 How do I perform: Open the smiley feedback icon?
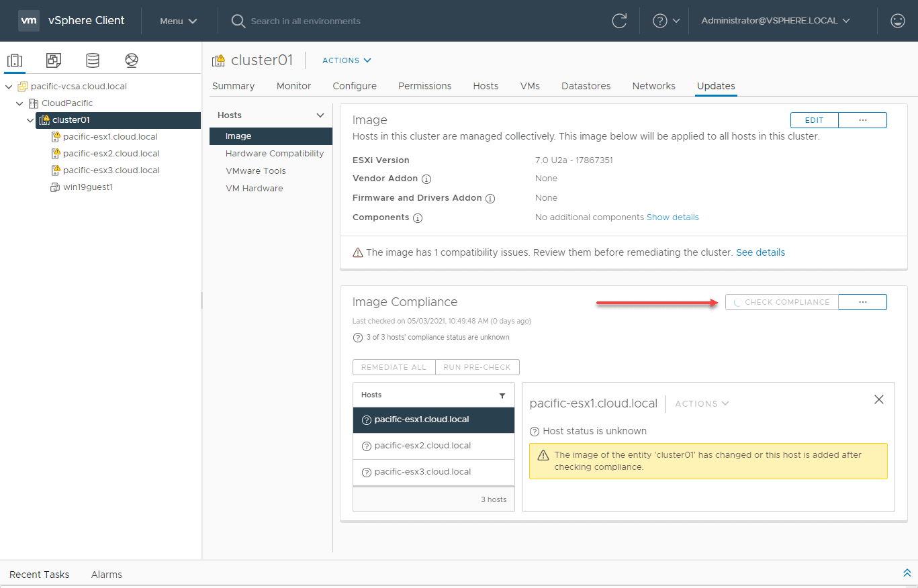[x=898, y=21]
